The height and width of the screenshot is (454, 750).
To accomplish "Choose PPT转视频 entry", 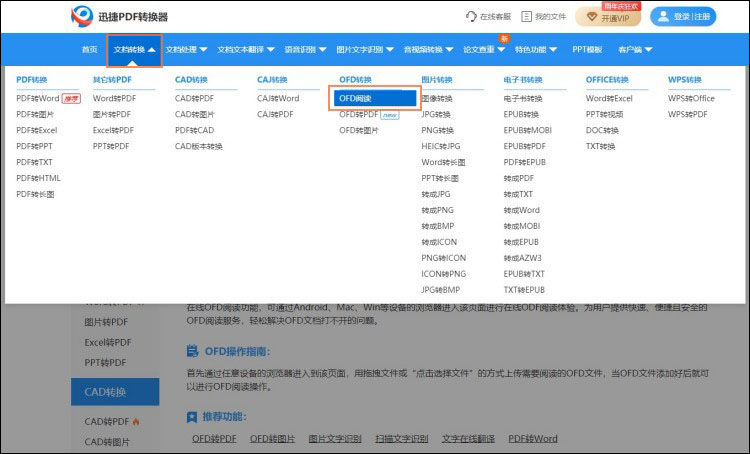I will (x=604, y=114).
